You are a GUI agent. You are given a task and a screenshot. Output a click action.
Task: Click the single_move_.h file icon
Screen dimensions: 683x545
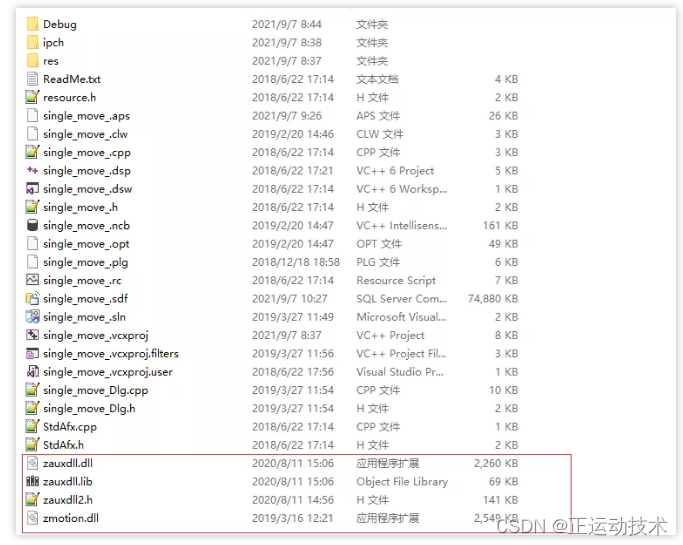coord(33,207)
